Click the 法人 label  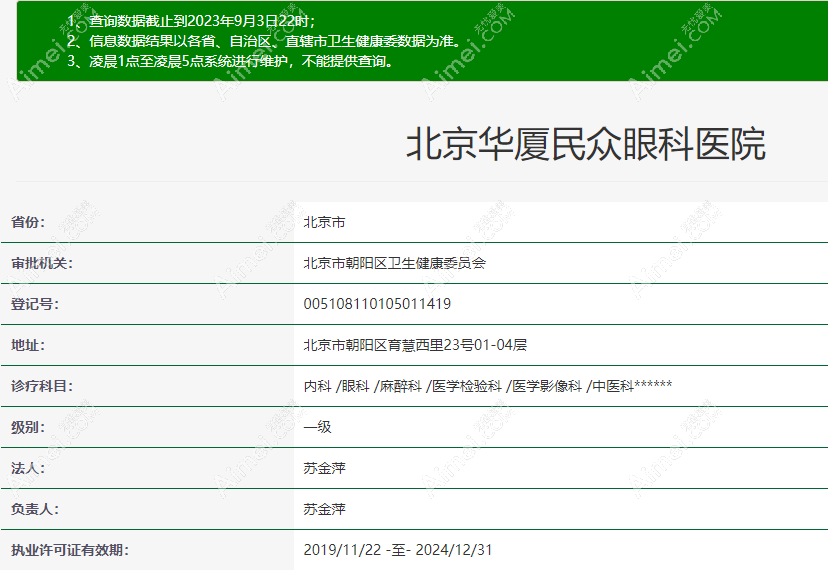(x=28, y=468)
